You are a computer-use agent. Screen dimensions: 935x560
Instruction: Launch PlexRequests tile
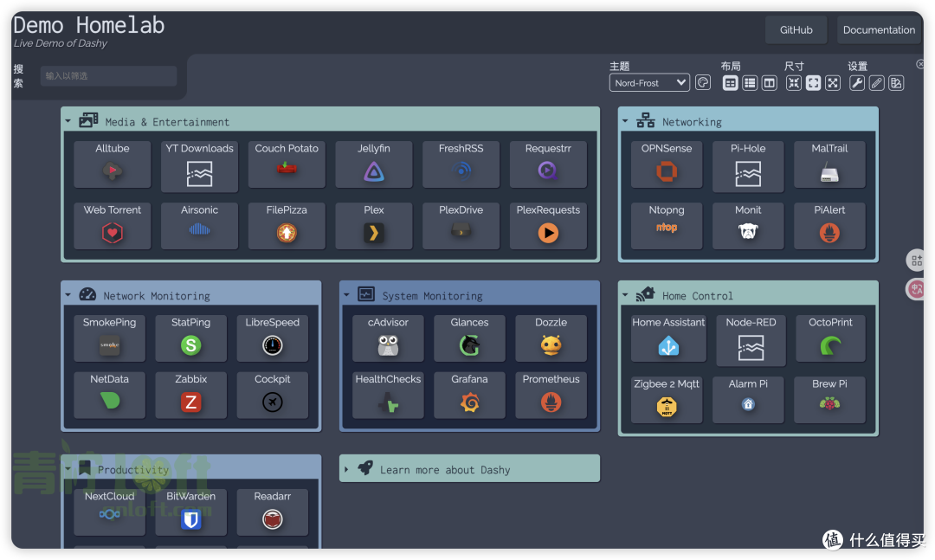click(548, 225)
